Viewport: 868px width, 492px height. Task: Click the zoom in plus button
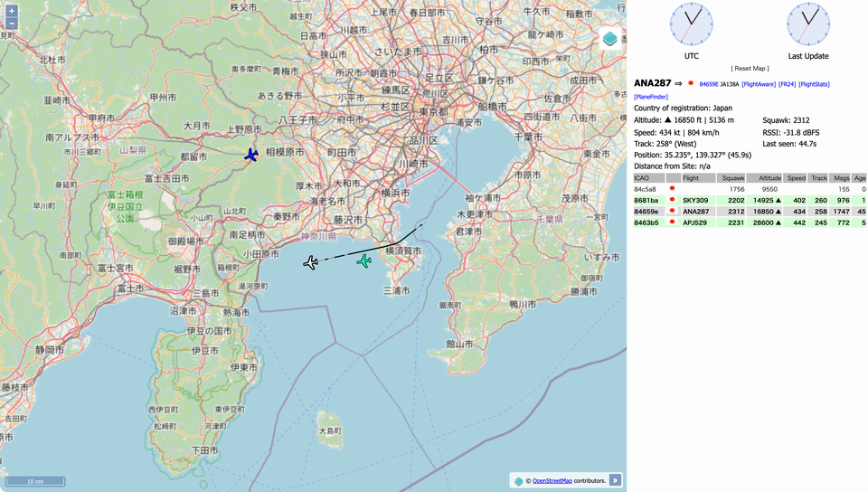(x=12, y=12)
